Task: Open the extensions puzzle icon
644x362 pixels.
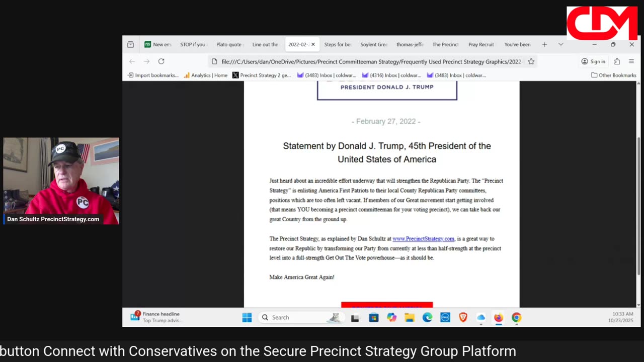Action: point(617,61)
